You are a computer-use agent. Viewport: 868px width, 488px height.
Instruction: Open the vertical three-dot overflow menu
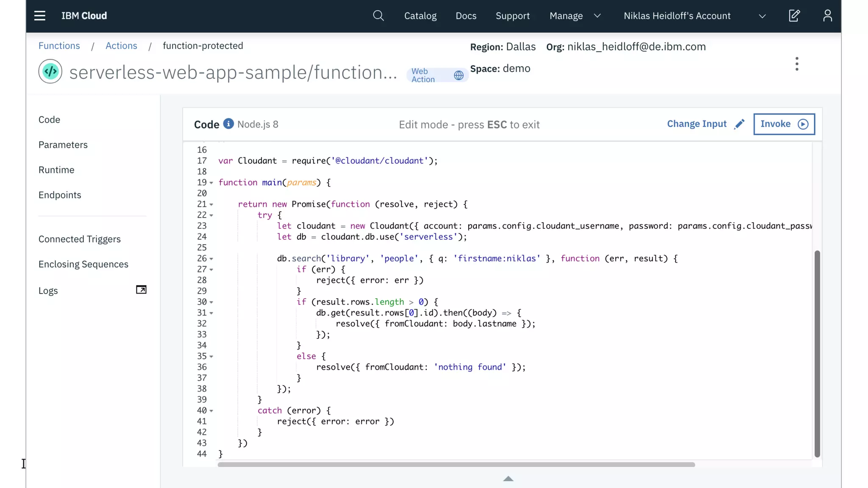click(x=797, y=64)
